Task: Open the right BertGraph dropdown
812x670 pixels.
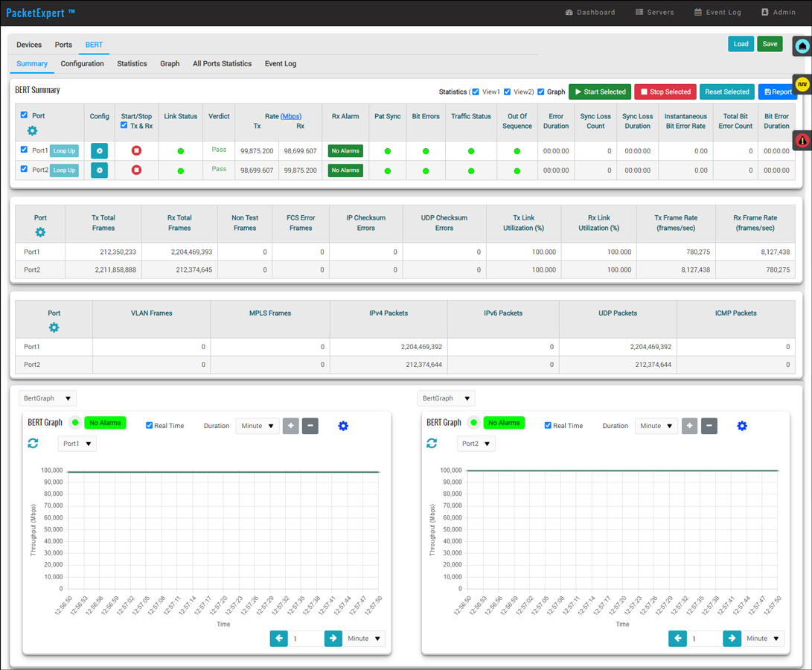Action: pos(447,398)
